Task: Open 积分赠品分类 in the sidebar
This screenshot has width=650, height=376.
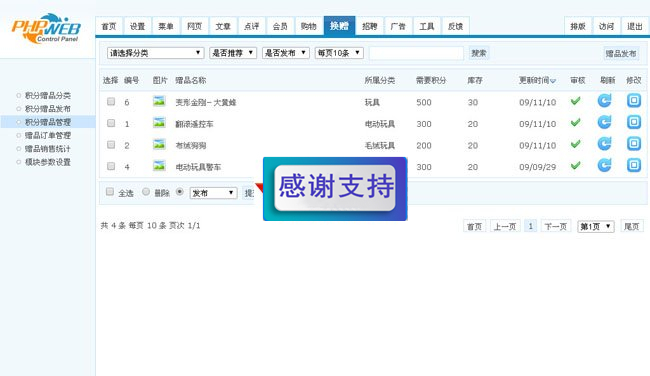Action: pos(48,95)
